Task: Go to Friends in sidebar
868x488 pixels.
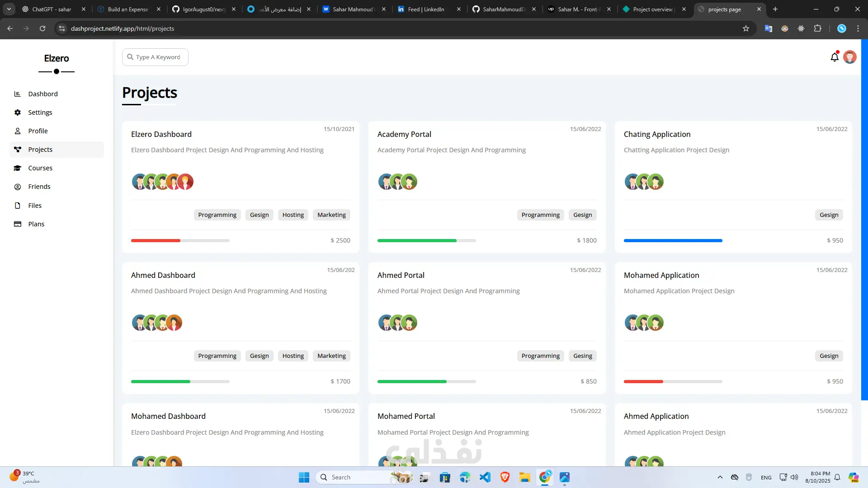Action: 39,187
